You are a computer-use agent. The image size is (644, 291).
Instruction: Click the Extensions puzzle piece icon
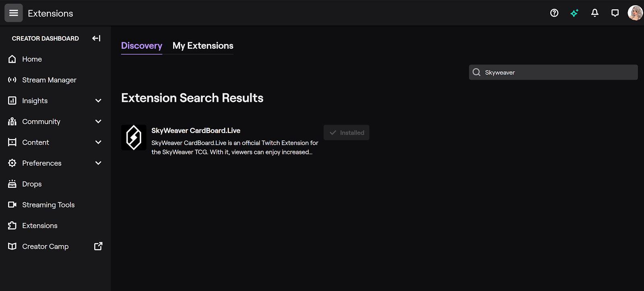point(12,225)
